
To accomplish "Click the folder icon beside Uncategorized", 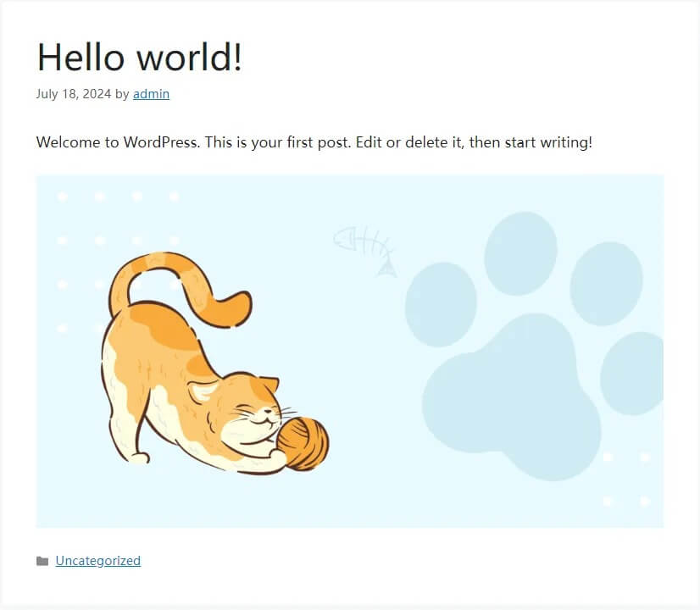I will tap(42, 561).
